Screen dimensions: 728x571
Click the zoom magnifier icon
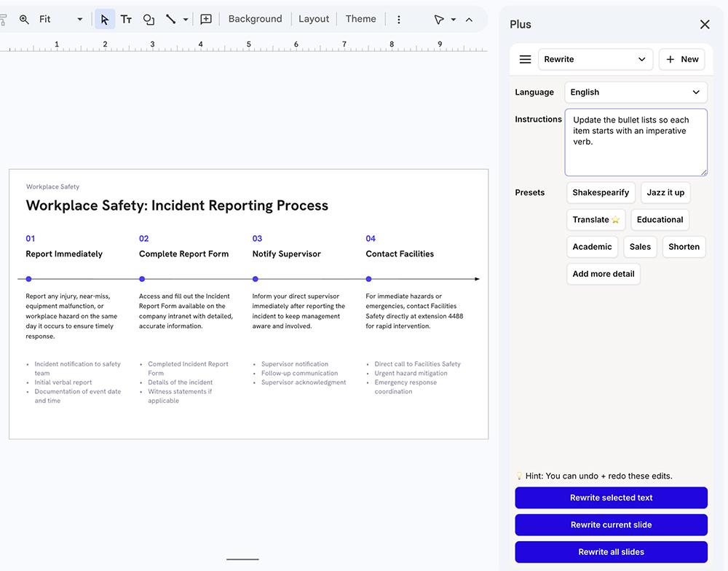pyautogui.click(x=24, y=19)
